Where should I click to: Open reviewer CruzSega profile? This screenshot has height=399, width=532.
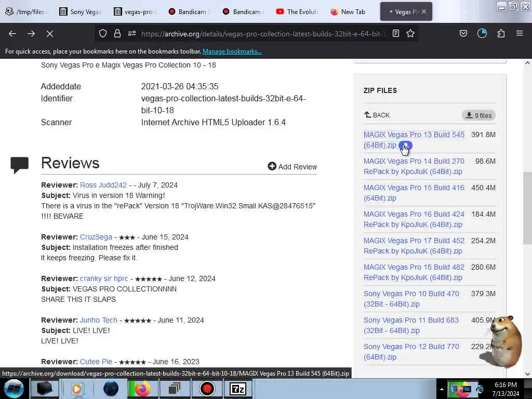point(96,237)
